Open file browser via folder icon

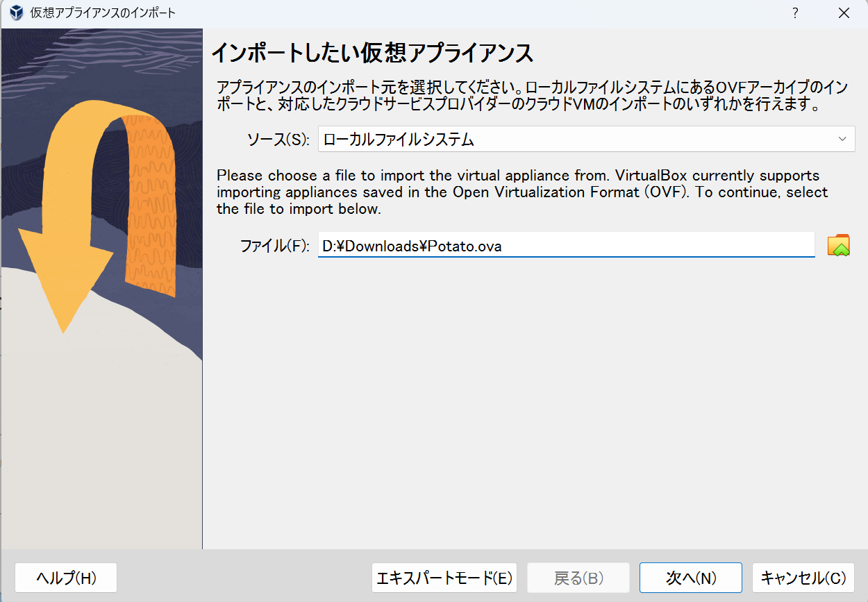tap(839, 245)
